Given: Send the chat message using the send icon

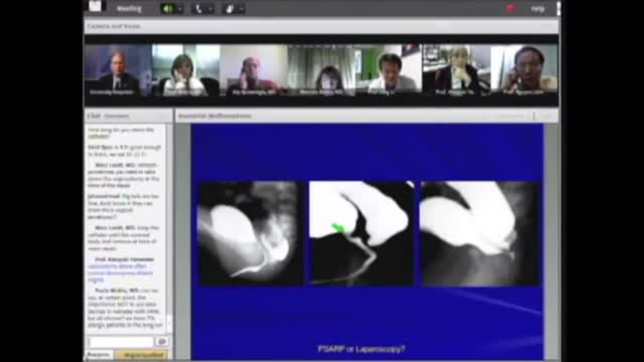Looking at the screenshot, I should point(161,341).
